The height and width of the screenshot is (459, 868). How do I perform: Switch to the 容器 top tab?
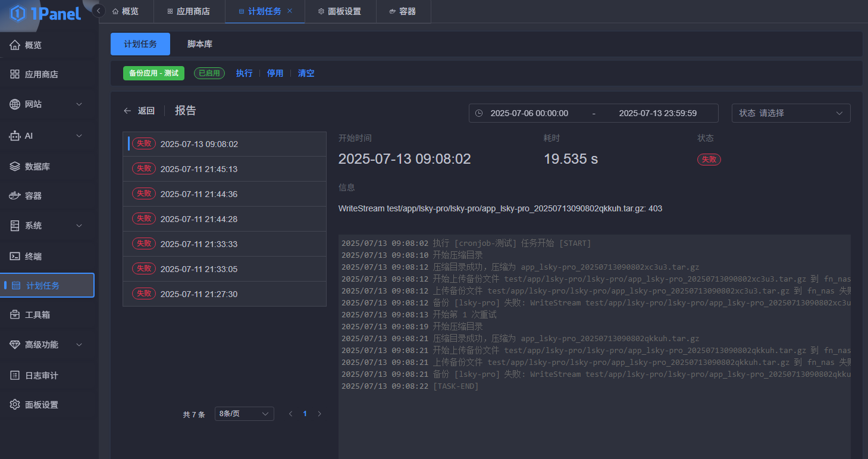click(403, 11)
